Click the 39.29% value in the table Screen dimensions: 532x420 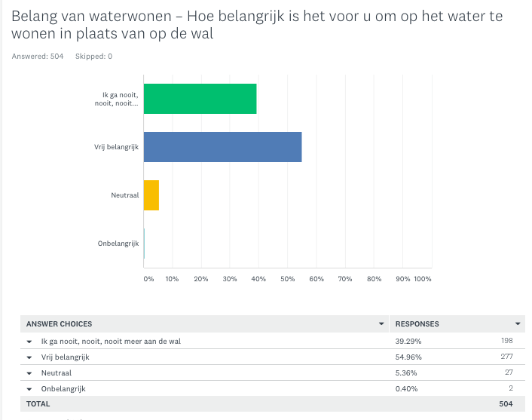[407, 341]
